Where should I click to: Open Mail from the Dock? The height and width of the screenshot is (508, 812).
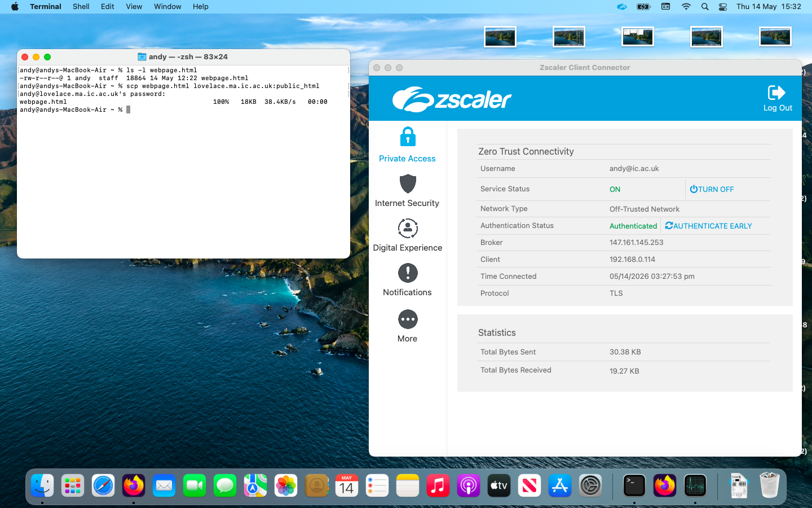(164, 485)
